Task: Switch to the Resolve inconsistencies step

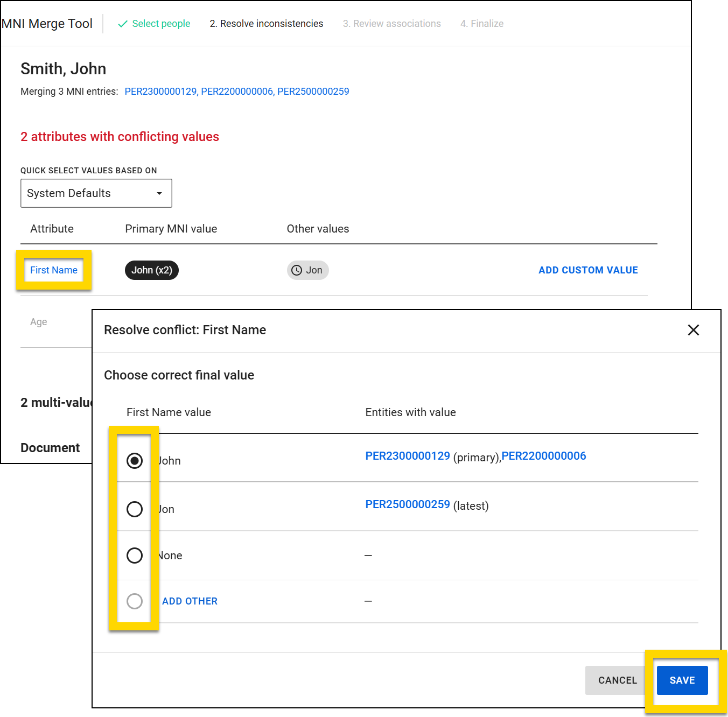Action: (x=266, y=24)
